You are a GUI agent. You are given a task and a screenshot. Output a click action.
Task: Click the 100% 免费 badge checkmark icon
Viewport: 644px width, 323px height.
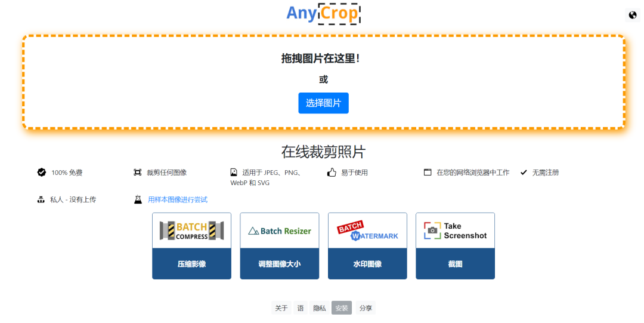pyautogui.click(x=42, y=173)
